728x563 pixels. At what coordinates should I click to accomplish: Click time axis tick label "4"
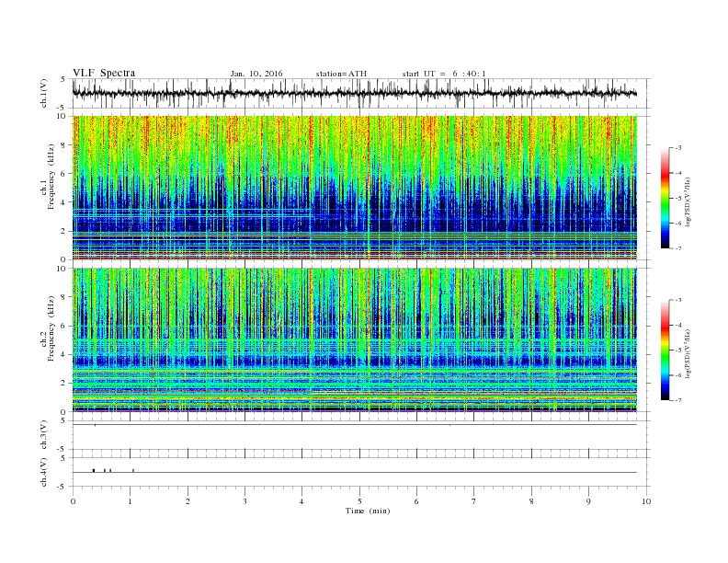(x=301, y=501)
